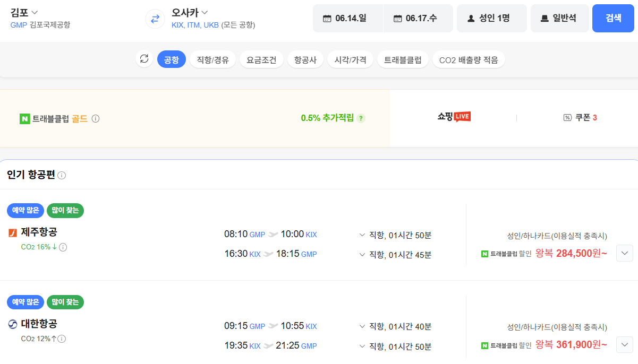The height and width of the screenshot is (364, 638).
Task: Select the refresh filters icon
Action: click(x=144, y=59)
